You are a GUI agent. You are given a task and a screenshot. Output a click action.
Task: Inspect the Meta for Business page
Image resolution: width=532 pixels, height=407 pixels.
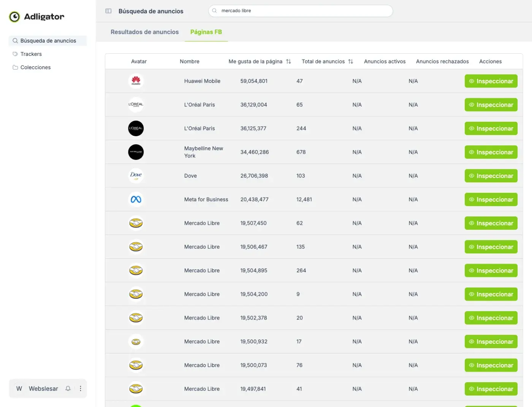491,199
